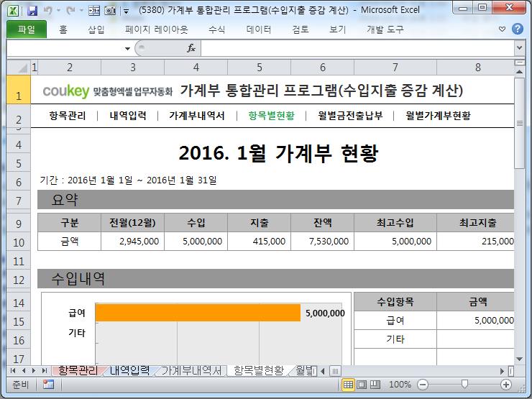Viewport: 532px width, 399px height.
Task: Switch to the 삽입 ribbon tab
Action: [x=96, y=29]
